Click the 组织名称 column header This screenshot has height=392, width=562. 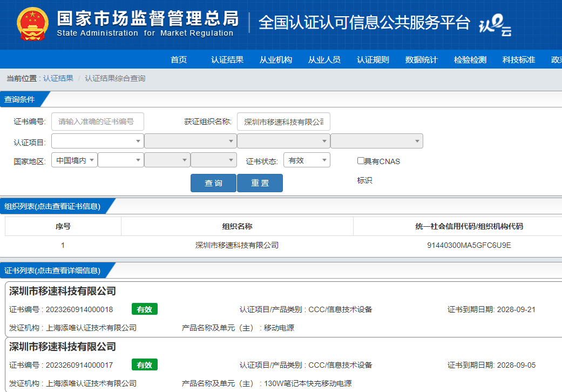pos(238,226)
